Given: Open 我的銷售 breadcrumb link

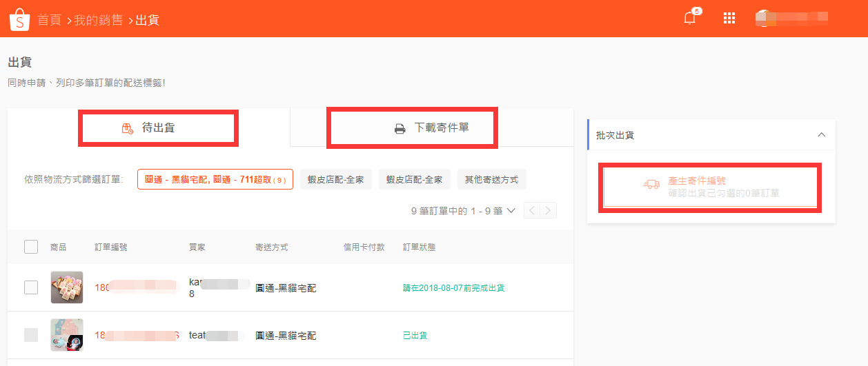Looking at the screenshot, I should coord(99,20).
